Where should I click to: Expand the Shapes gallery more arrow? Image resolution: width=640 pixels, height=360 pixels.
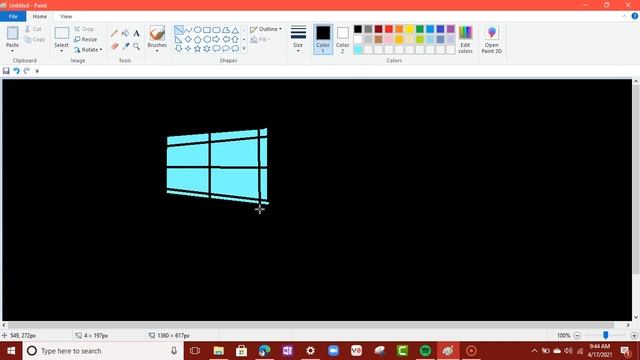click(x=244, y=49)
